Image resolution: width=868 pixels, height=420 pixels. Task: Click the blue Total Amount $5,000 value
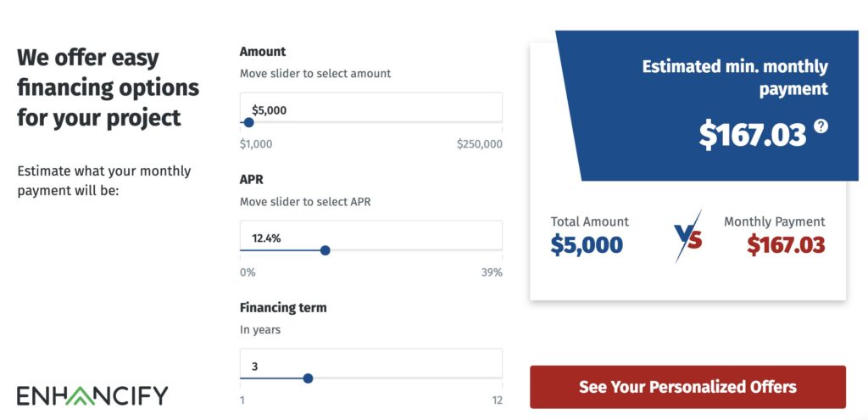click(x=587, y=244)
